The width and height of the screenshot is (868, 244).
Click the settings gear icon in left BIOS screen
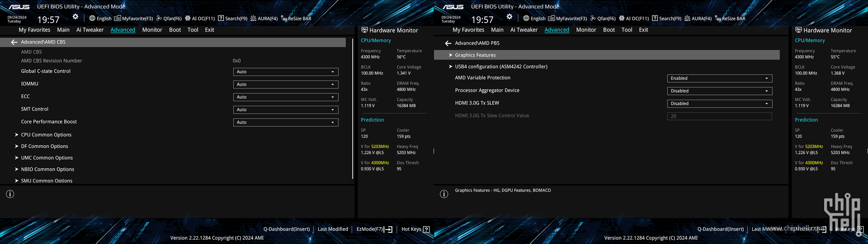coord(75,17)
